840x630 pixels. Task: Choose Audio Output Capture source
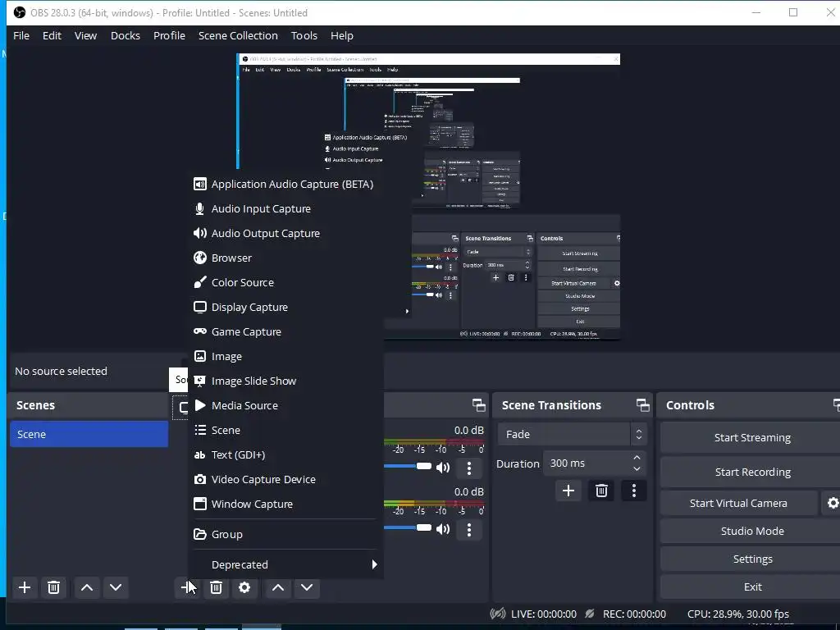285,234
